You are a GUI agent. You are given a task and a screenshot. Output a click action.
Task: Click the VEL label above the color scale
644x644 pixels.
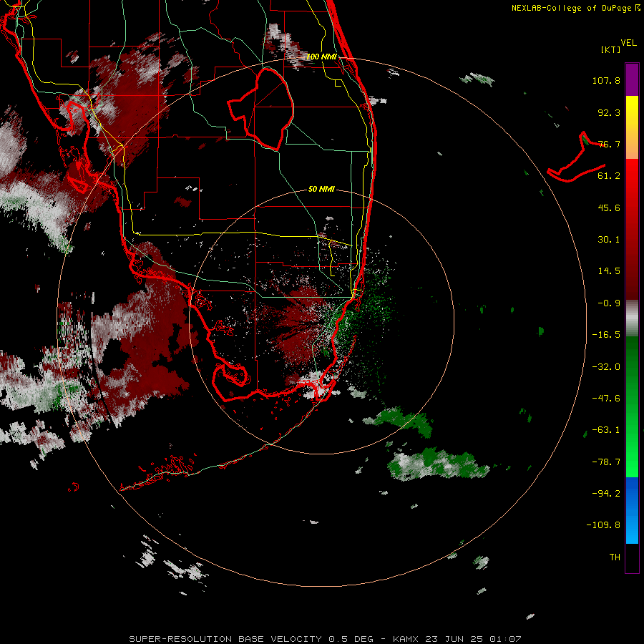[628, 43]
